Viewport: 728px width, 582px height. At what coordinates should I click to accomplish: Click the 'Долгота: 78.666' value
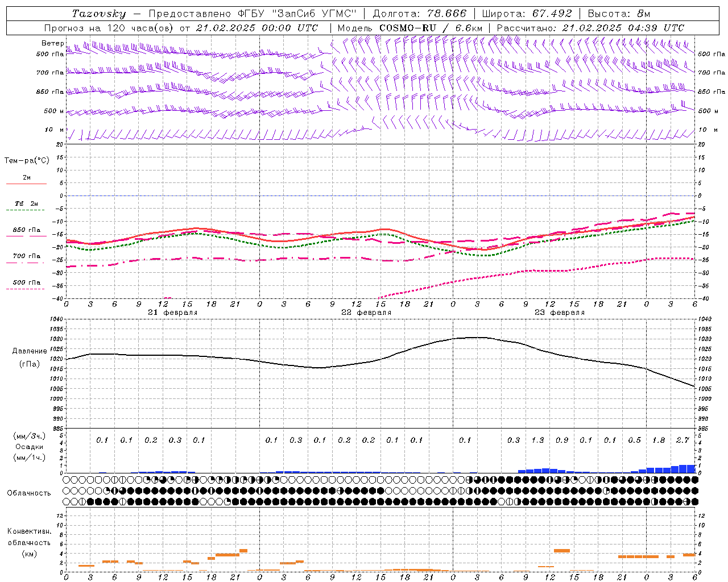419,14
